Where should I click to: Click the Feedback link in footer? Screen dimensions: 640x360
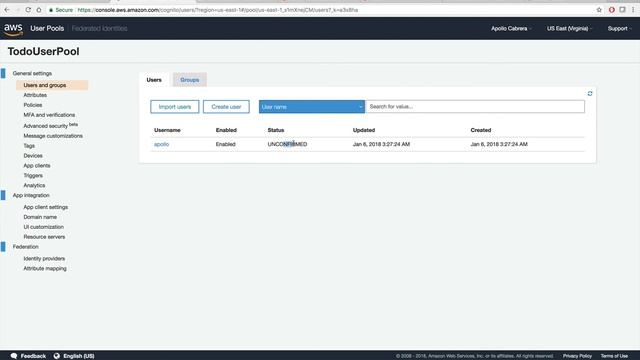pos(33,356)
